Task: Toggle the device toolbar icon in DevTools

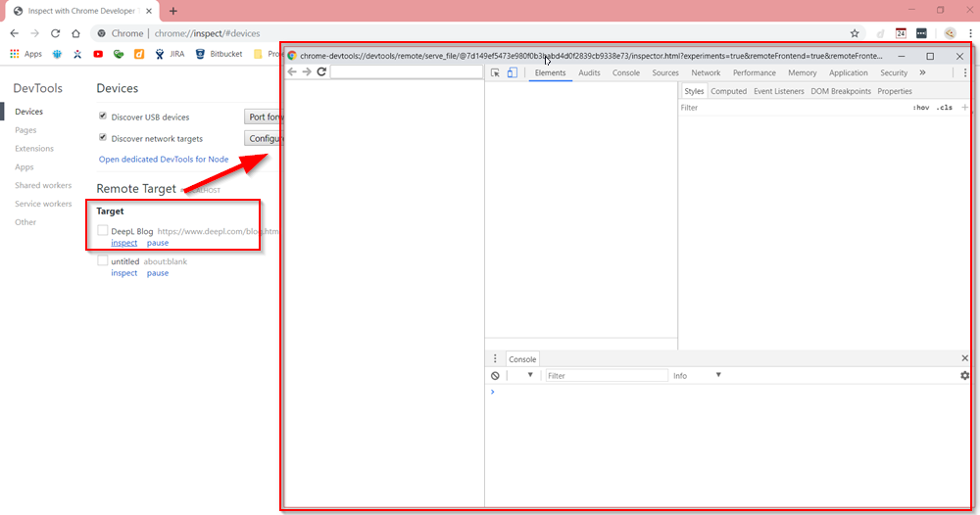Action: click(x=512, y=73)
